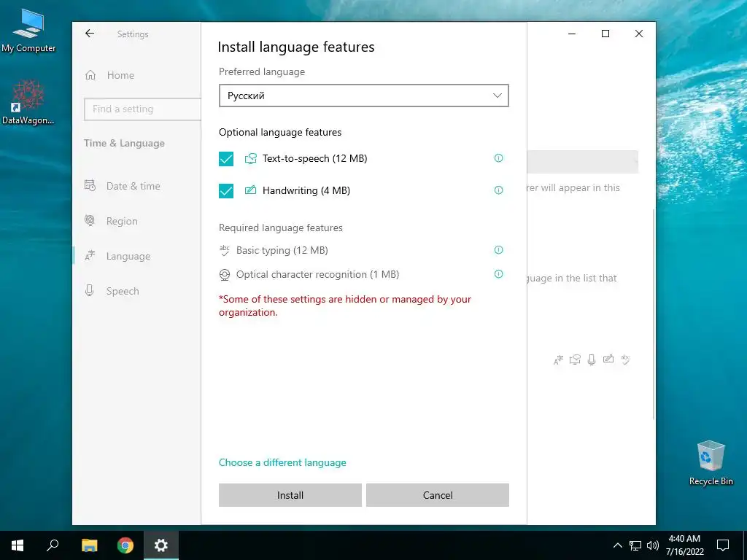Focus the Find a setting search box
747x560 pixels.
142,109
